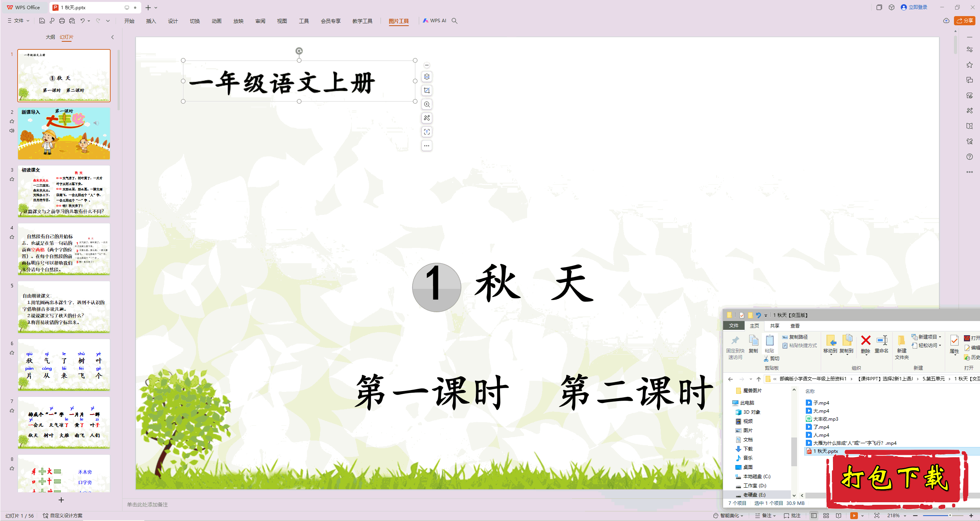Click the cloud sync icon next to the share button
Screen dimensions: 980x521
click(946, 21)
